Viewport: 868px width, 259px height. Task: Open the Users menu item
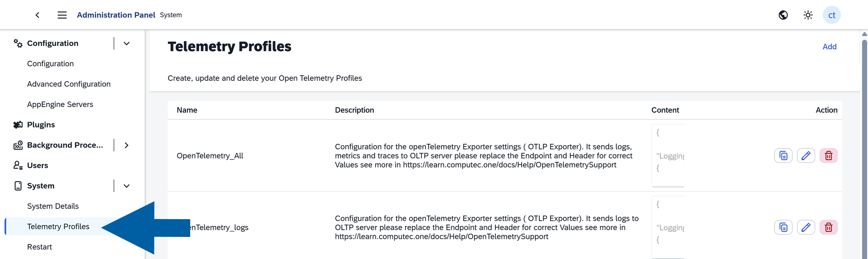click(37, 165)
